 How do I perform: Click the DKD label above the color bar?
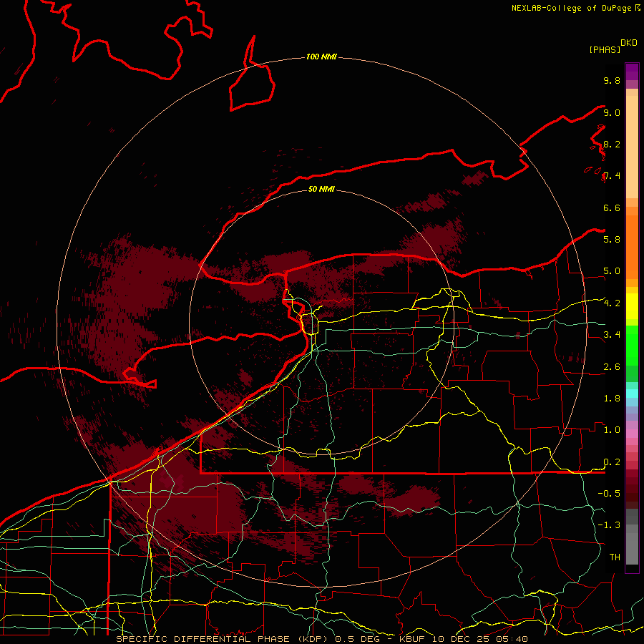pos(628,43)
